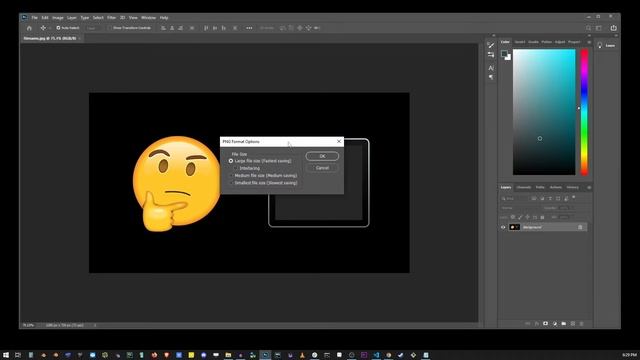This screenshot has width=640, height=360.
Task: Click the foreground color swatch
Action: [x=504, y=53]
